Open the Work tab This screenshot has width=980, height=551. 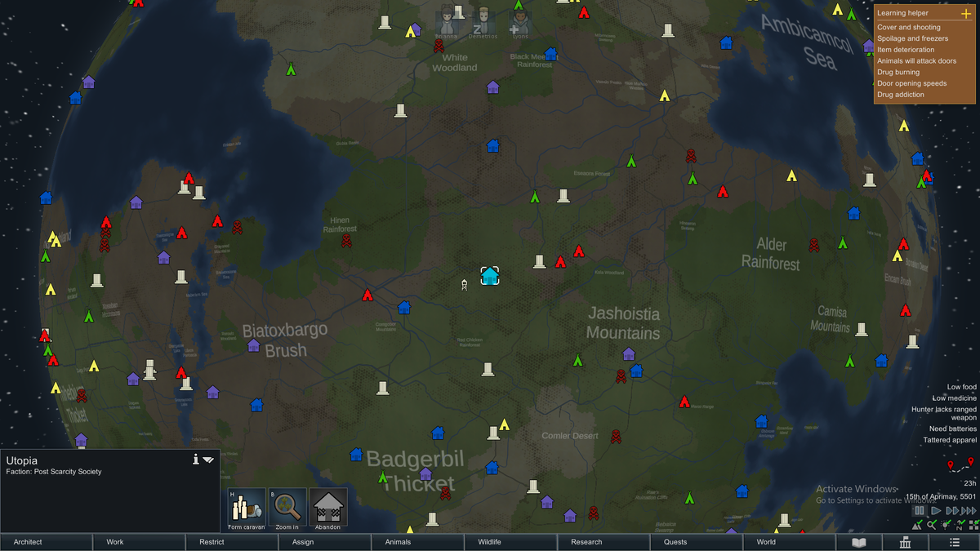[x=139, y=542]
